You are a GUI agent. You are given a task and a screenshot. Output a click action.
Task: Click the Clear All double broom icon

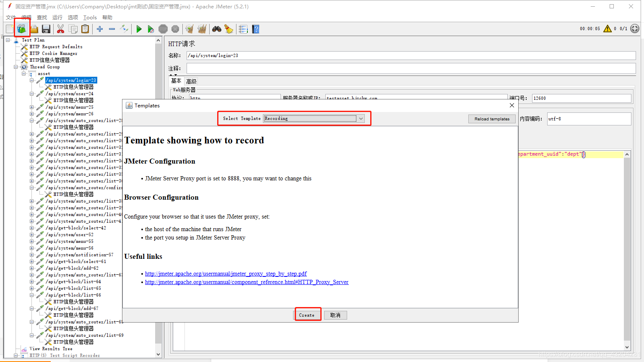[202, 29]
